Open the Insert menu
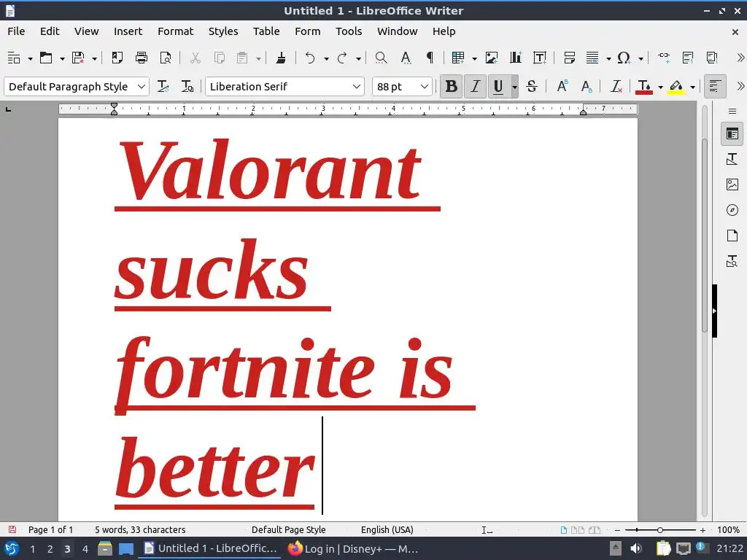Viewport: 747px width, 560px height. (x=128, y=31)
